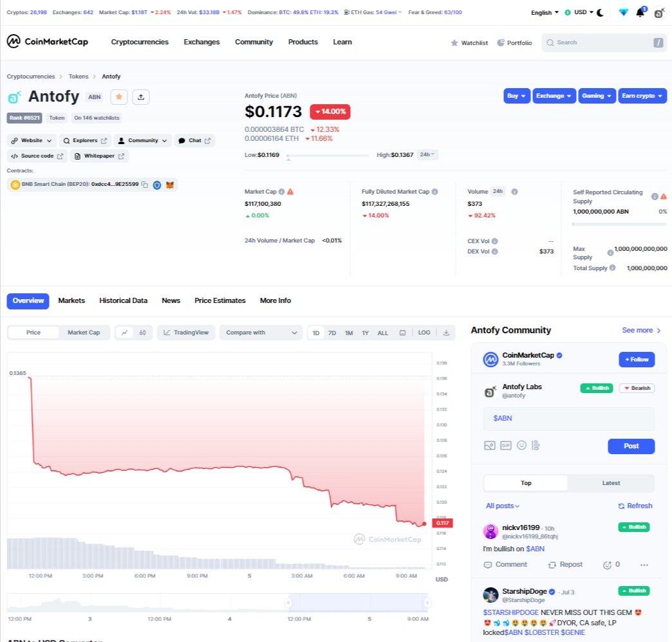Open More Info tab
The height and width of the screenshot is (642, 672).
coord(275,300)
